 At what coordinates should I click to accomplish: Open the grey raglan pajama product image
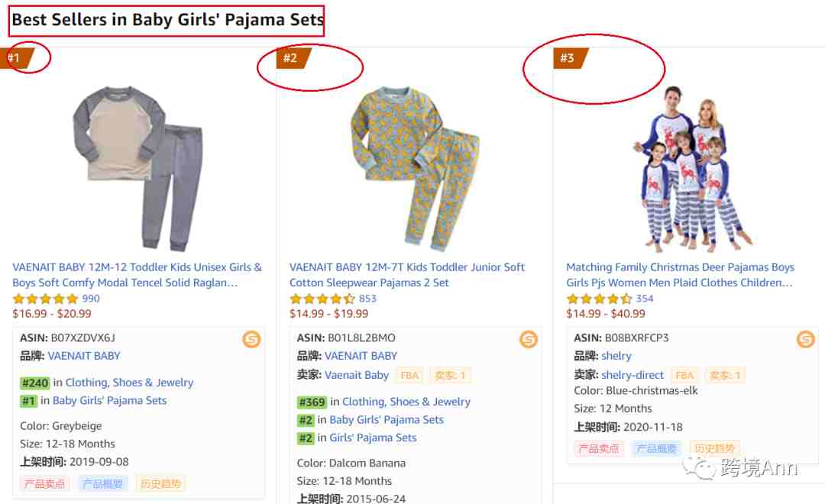[137, 167]
